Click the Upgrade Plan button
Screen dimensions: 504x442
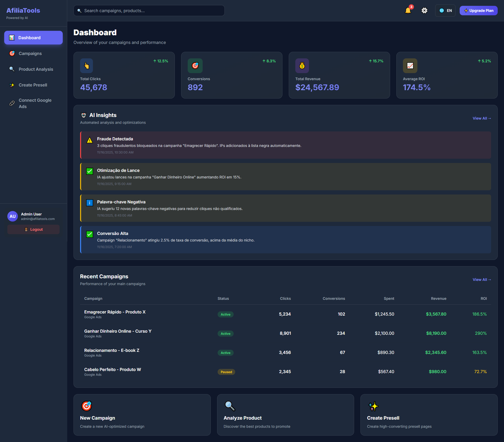478,10
